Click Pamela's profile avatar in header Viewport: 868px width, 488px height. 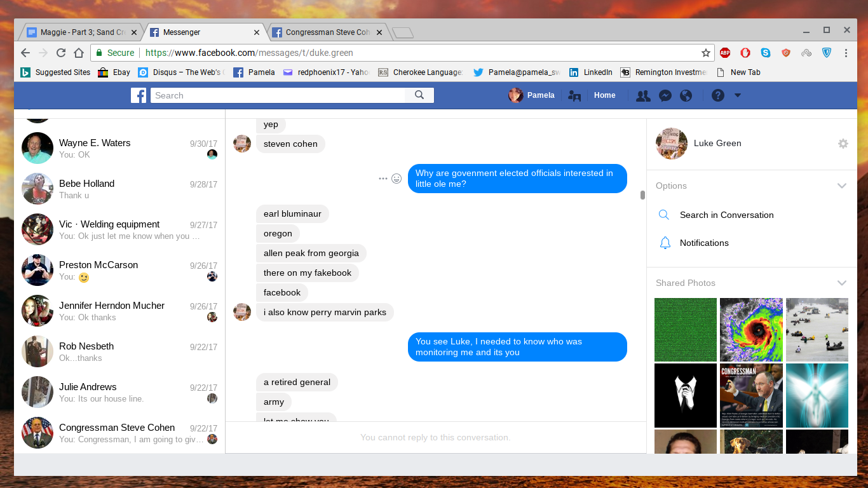(x=515, y=95)
